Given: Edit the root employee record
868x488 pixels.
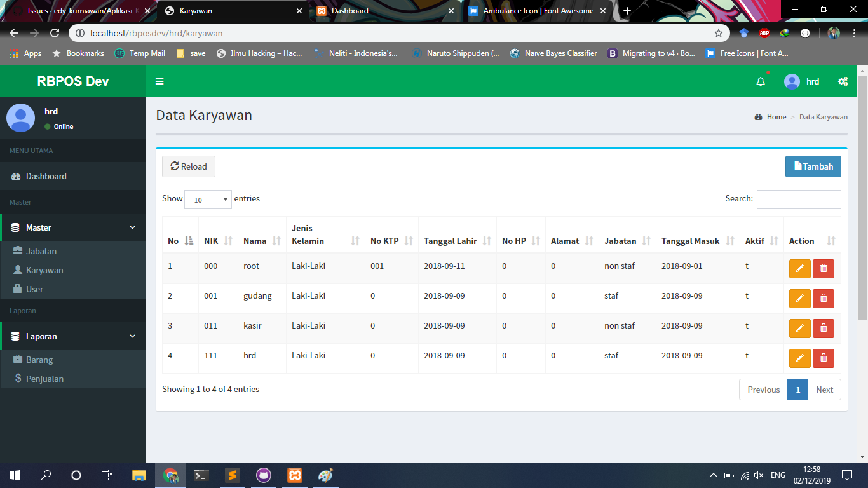Looking at the screenshot, I should coord(799,268).
